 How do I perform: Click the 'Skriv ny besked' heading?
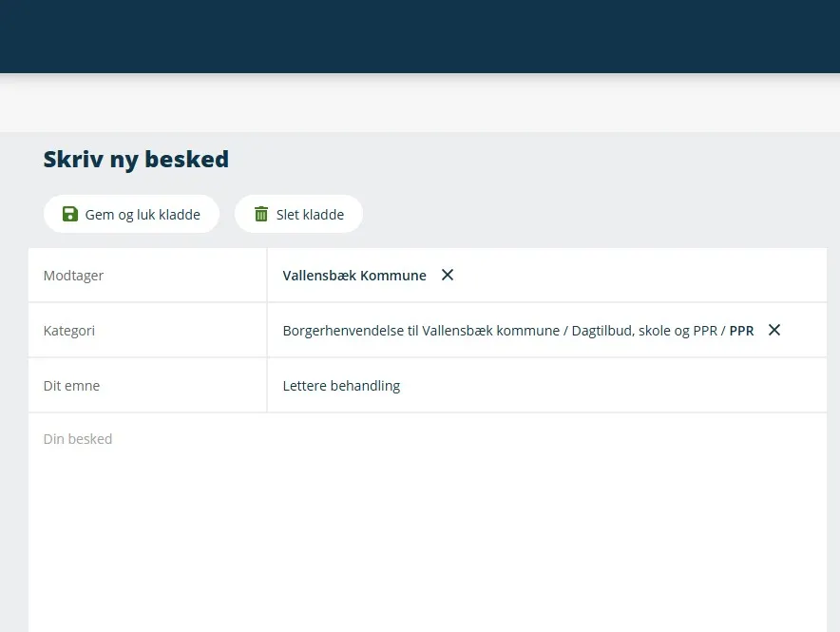(136, 159)
